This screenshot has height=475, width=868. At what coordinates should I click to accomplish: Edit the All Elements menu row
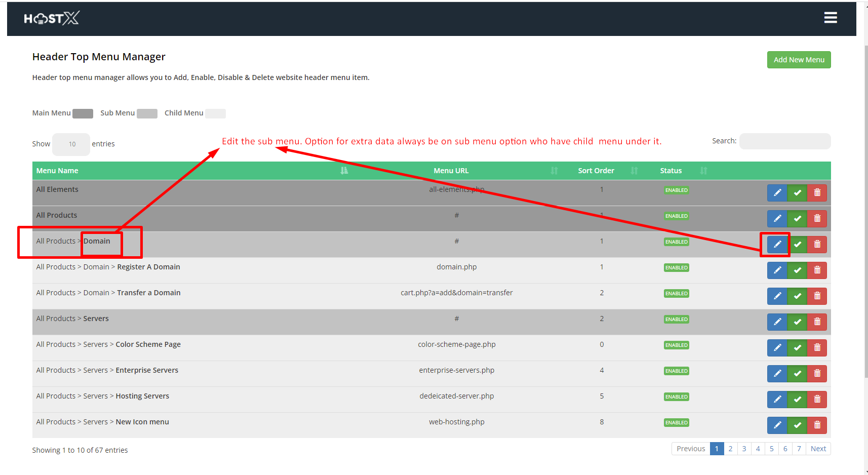click(777, 193)
